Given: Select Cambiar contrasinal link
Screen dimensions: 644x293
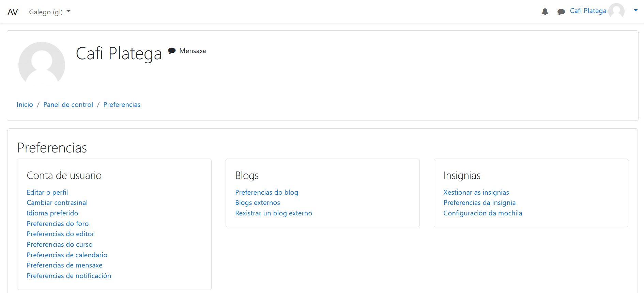Looking at the screenshot, I should 57,202.
